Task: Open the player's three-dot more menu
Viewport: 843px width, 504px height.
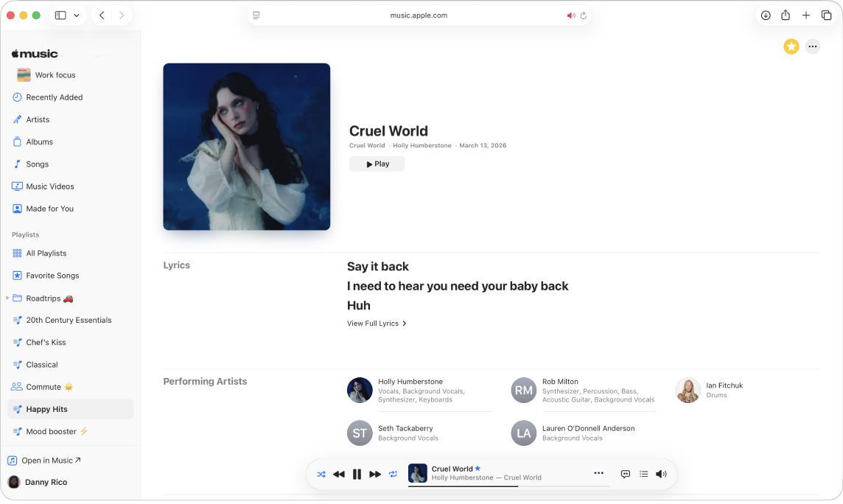Action: click(598, 473)
